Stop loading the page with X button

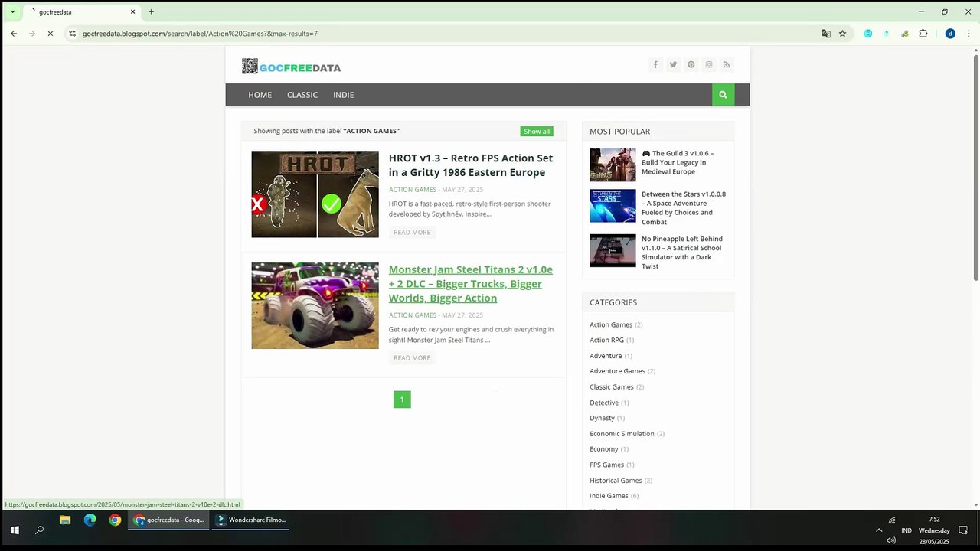click(51, 34)
